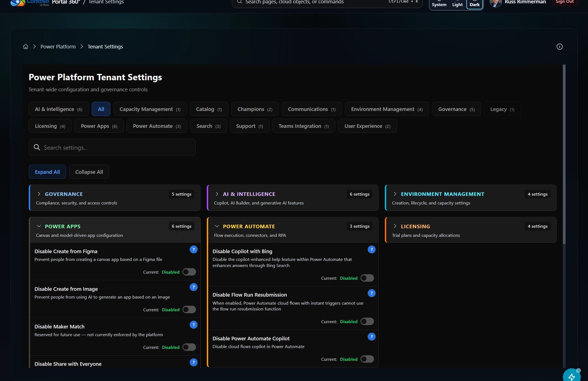Filter by Power Apps tab
Screen dimensions: 588x381
point(99,126)
